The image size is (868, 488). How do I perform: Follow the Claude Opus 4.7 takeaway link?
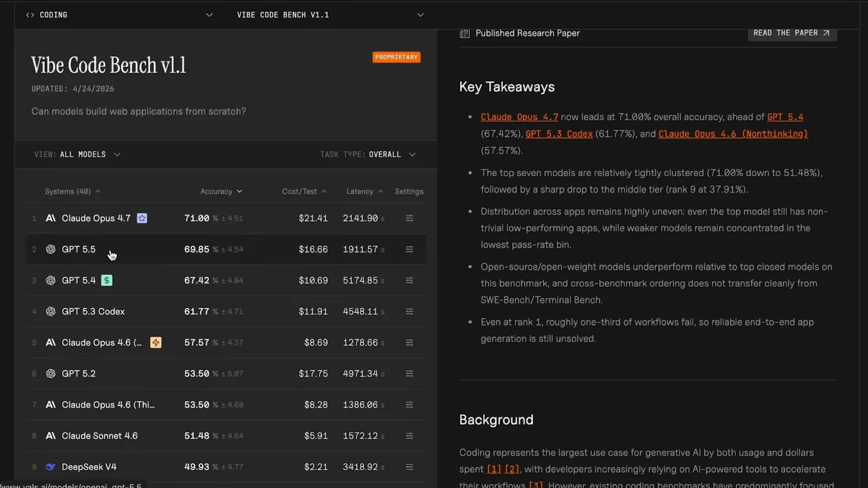click(x=519, y=117)
